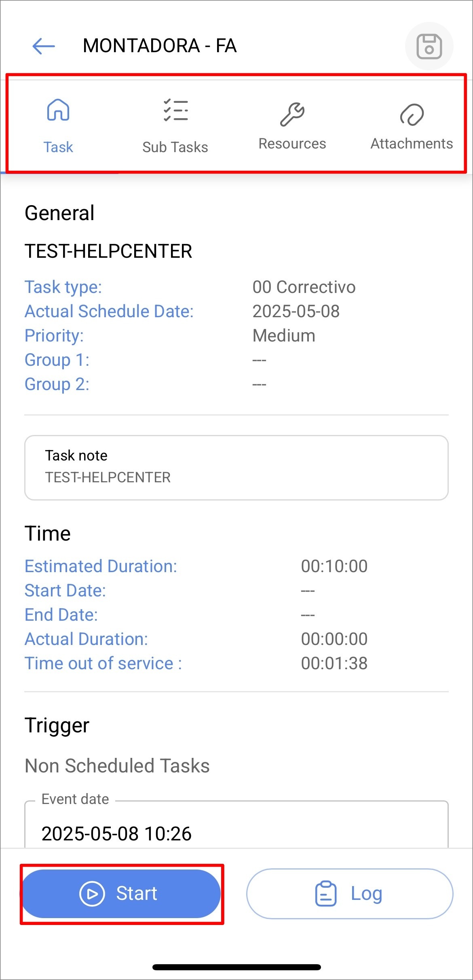Tap the Priority Medium value
The height and width of the screenshot is (980, 473).
284,335
